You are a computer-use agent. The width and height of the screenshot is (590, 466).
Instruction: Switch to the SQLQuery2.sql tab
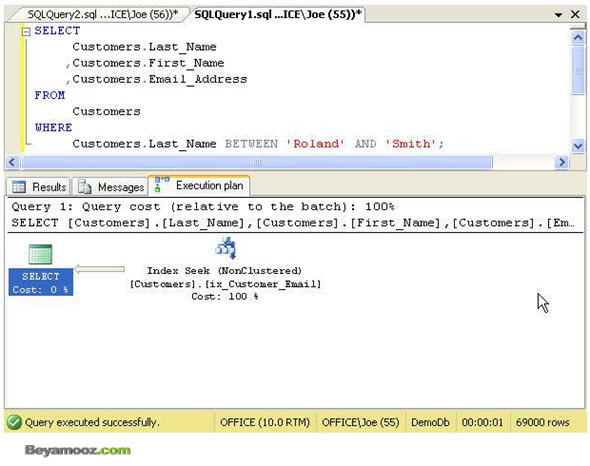pos(102,14)
